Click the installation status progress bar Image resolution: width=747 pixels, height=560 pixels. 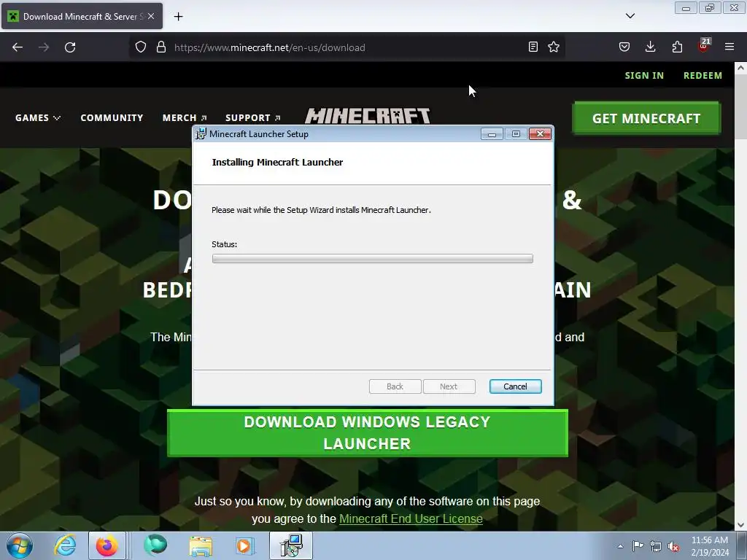tap(373, 259)
